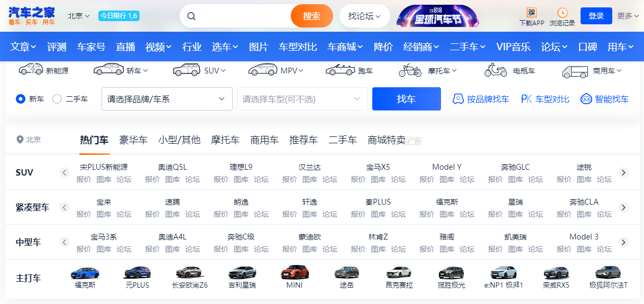The image size is (644, 304).
Task: Open the VIP音乐 navigation item
Action: point(513,47)
